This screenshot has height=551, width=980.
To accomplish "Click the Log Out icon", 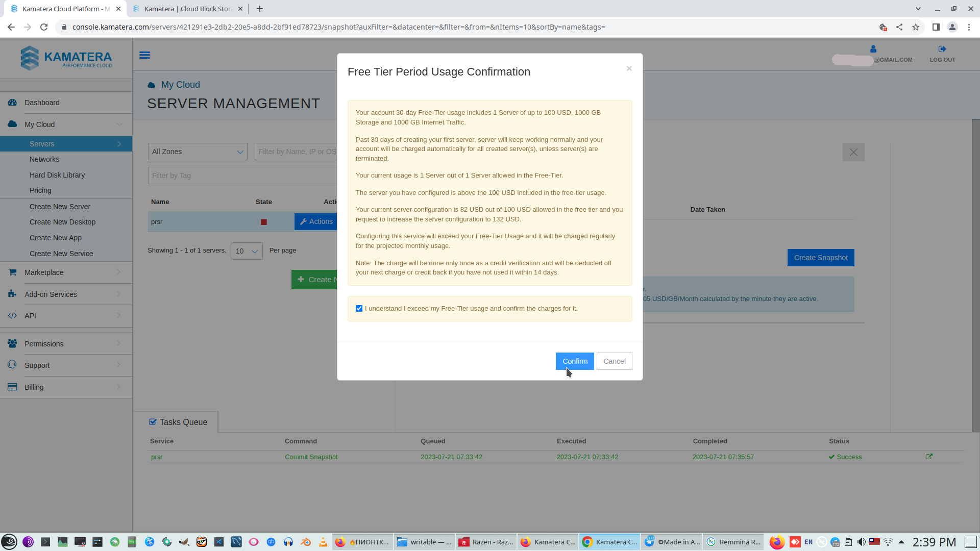I will click(x=942, y=49).
